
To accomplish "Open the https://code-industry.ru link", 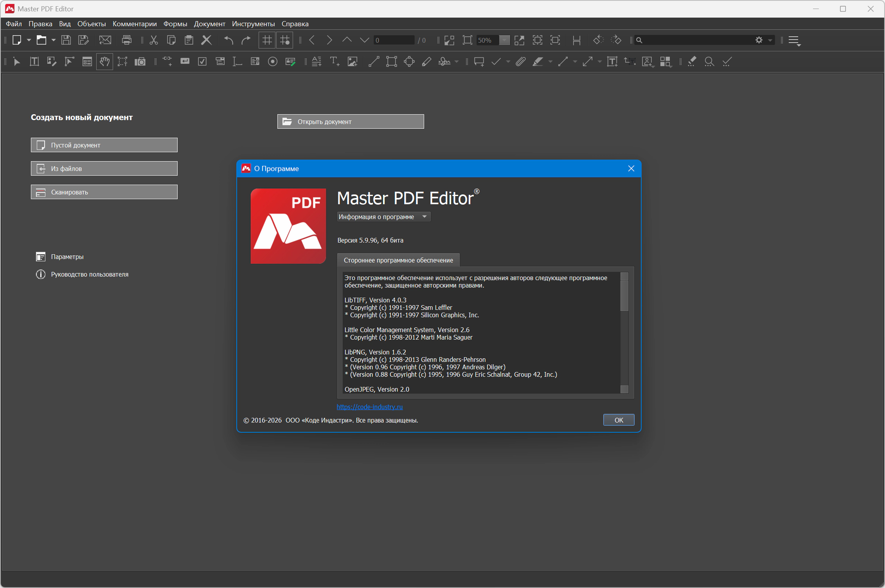I will [370, 407].
